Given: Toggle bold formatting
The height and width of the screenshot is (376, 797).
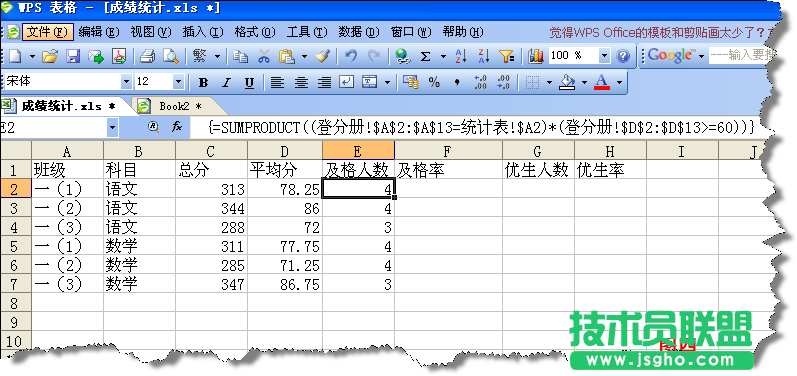Looking at the screenshot, I should (203, 82).
